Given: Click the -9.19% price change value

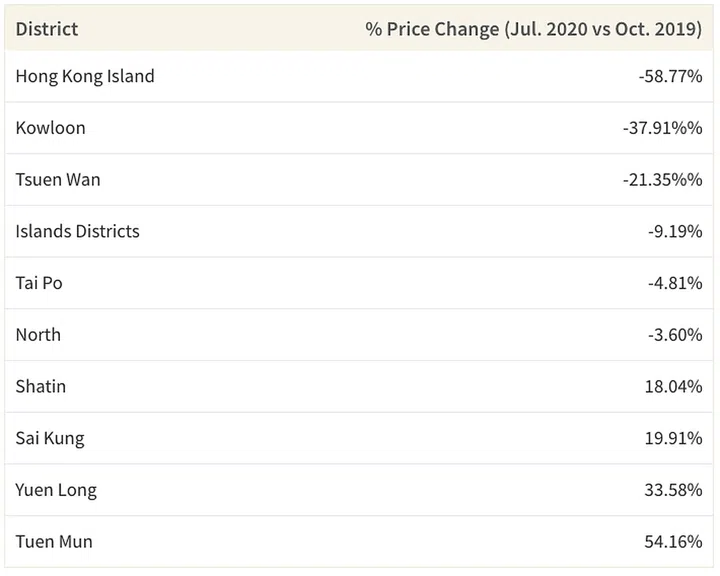Looking at the screenshot, I should point(675,231).
